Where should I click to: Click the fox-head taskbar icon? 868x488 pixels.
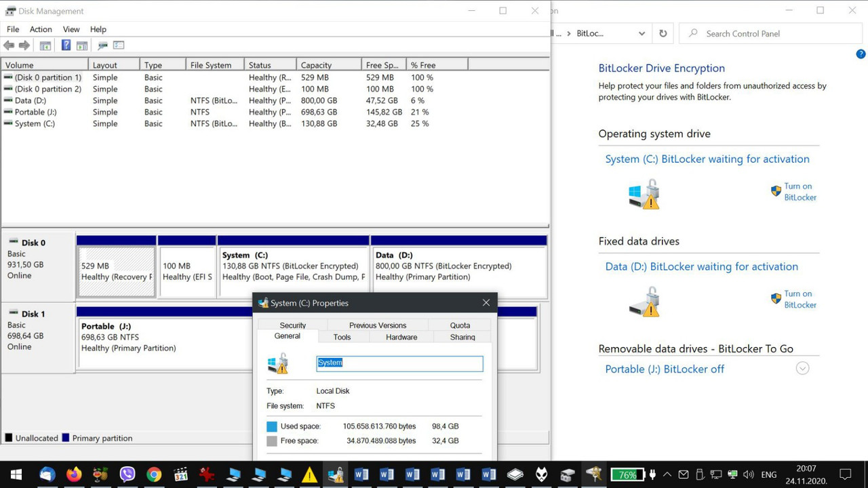tap(541, 474)
